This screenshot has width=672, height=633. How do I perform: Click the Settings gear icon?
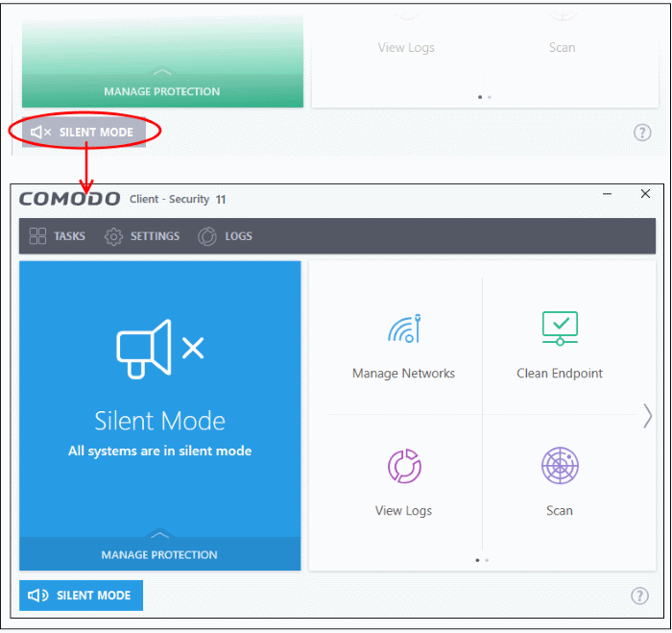click(x=113, y=236)
